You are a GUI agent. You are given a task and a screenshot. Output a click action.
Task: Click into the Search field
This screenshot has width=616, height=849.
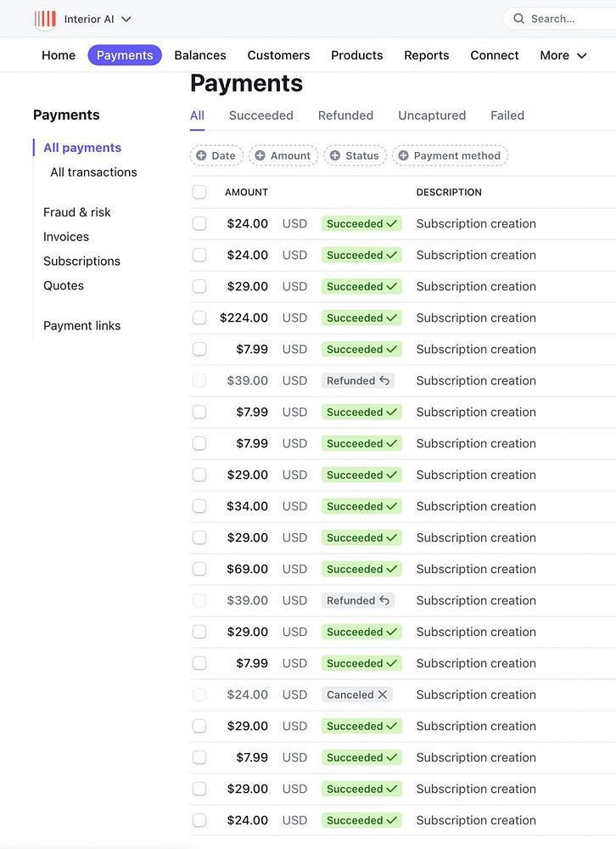click(x=564, y=19)
